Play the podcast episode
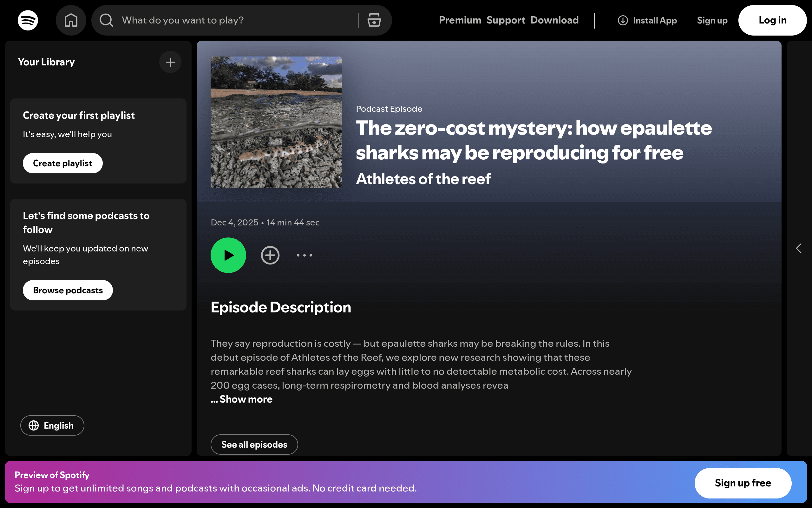This screenshot has width=812, height=508. (228, 255)
